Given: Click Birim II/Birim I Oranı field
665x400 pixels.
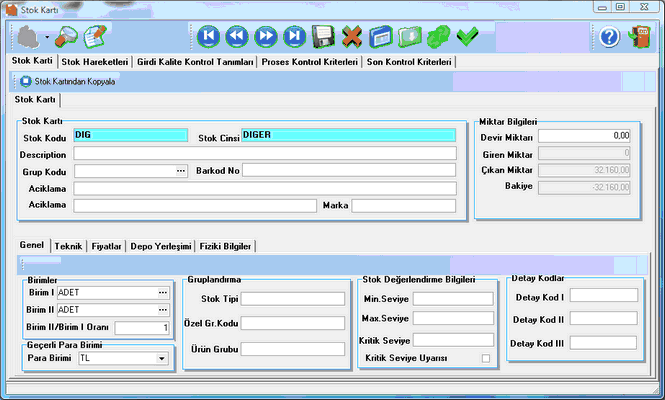Looking at the screenshot, I should [x=142, y=327].
